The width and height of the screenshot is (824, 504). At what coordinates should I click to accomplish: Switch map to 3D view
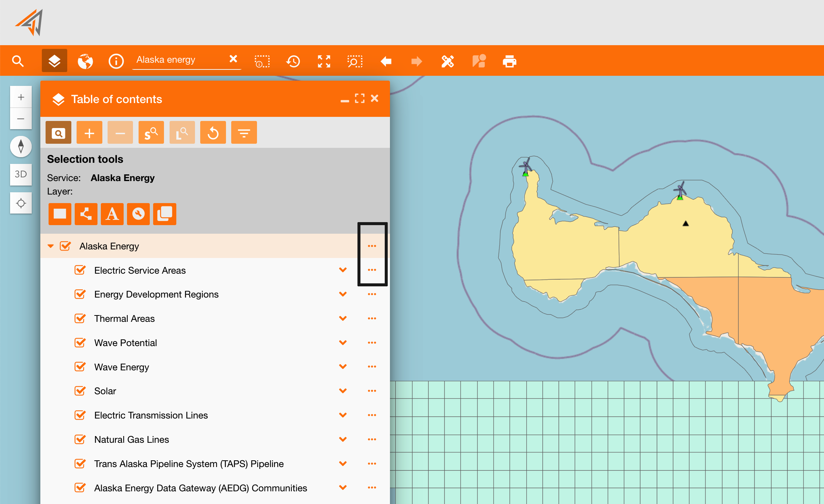(x=21, y=174)
